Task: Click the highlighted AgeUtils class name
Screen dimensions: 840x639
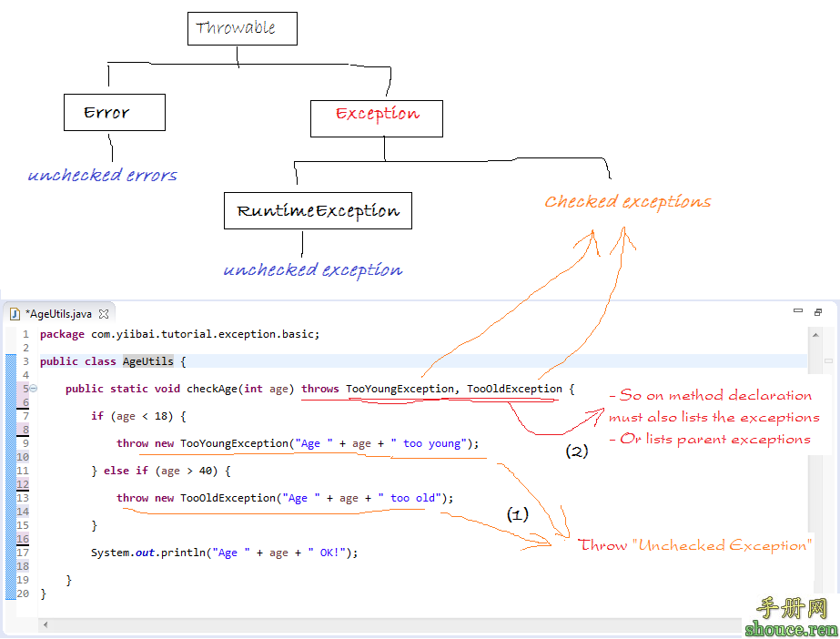Action: coord(147,361)
